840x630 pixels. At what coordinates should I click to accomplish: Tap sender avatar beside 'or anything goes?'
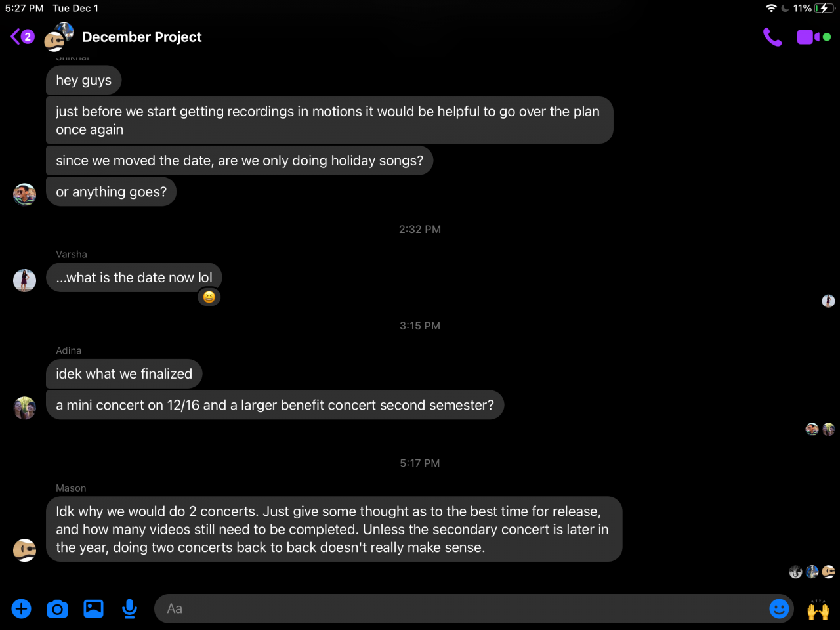[25, 194]
